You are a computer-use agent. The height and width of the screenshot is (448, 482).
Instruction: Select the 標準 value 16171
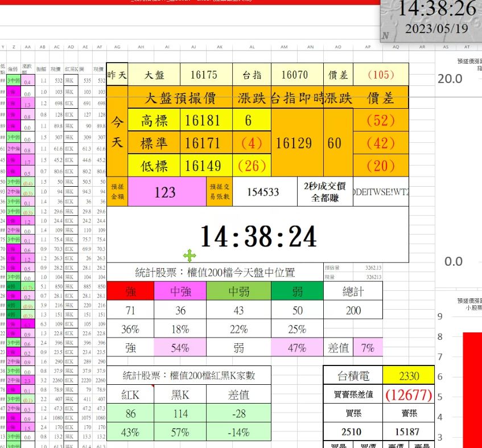click(206, 143)
